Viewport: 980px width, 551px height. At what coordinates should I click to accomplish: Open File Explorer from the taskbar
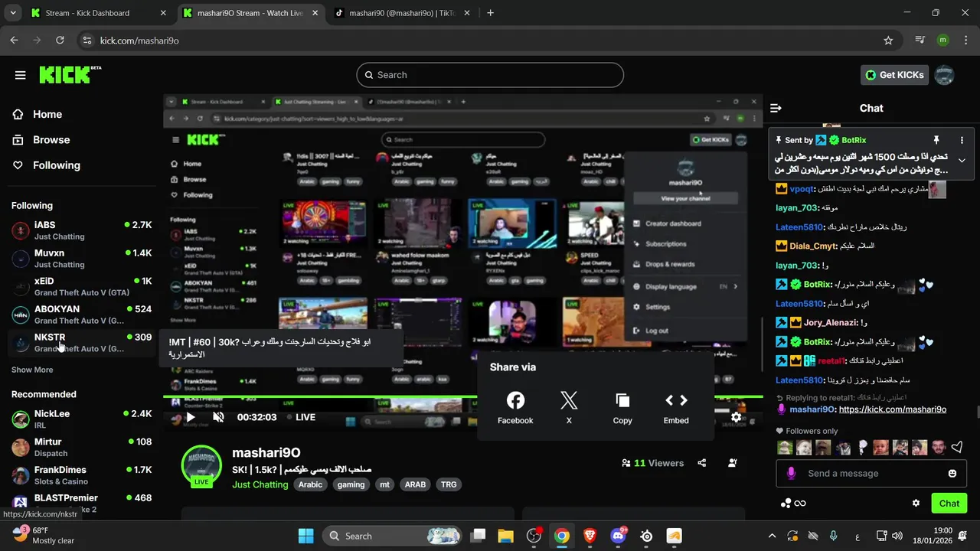click(505, 536)
